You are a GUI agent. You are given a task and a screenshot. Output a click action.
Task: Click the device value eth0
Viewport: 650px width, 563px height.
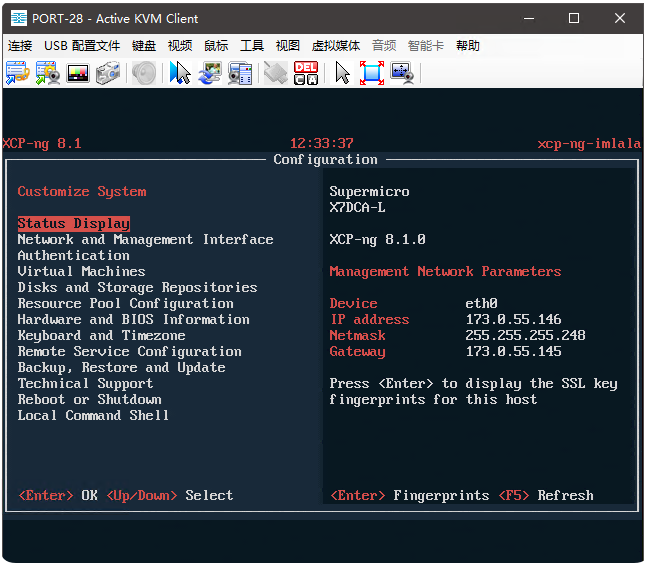coord(481,303)
